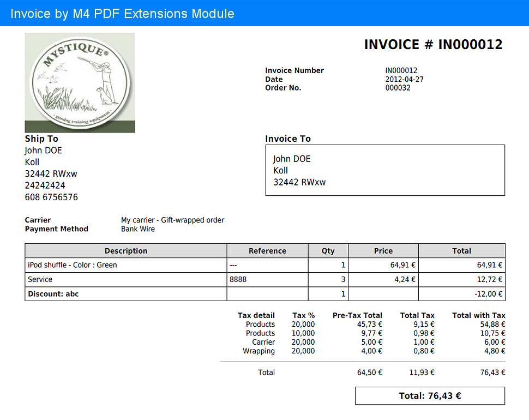Click the blue banner title 'Invoice by M4 PDF Extensions Module'
The height and width of the screenshot is (420, 529).
coord(122,14)
